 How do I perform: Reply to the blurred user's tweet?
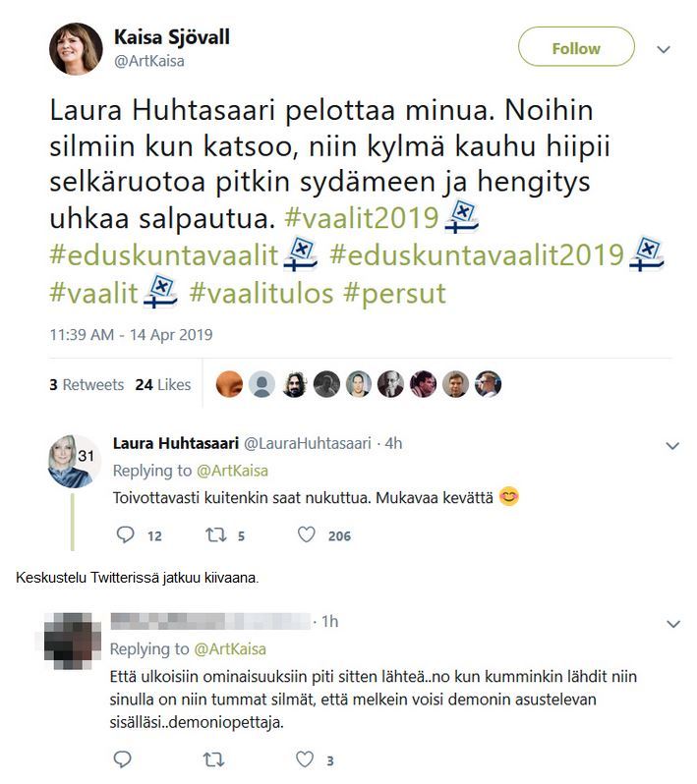(x=123, y=759)
